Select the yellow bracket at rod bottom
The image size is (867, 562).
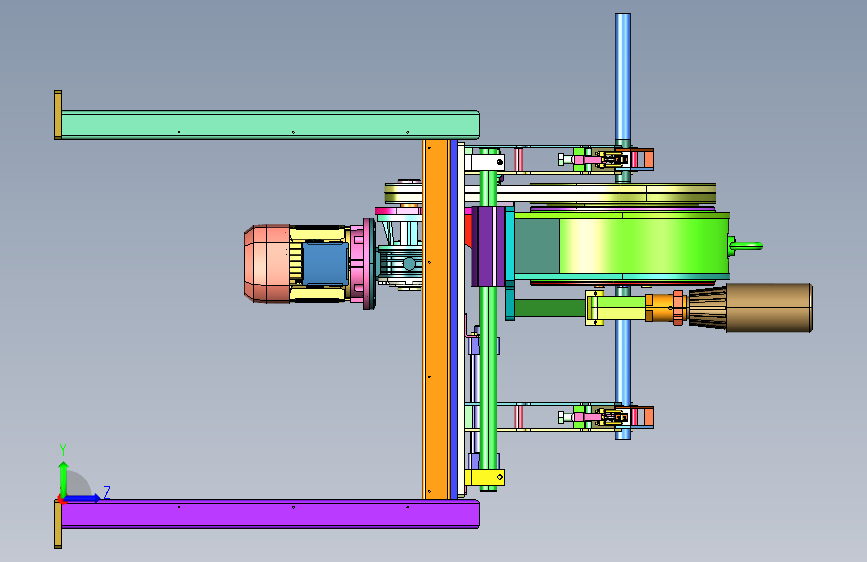[x=484, y=477]
